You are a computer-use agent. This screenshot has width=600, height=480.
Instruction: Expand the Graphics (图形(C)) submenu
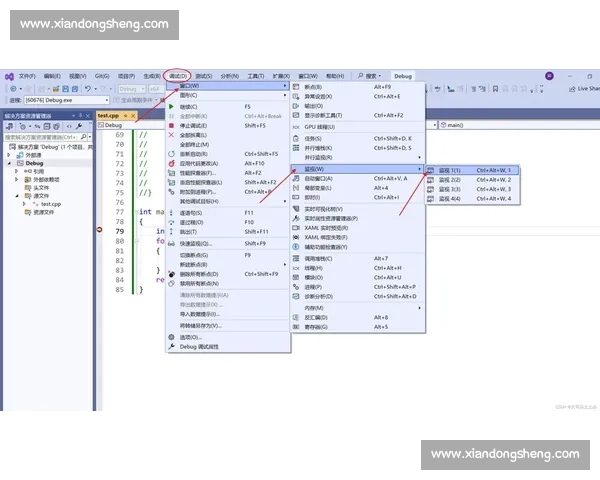pyautogui.click(x=228, y=95)
